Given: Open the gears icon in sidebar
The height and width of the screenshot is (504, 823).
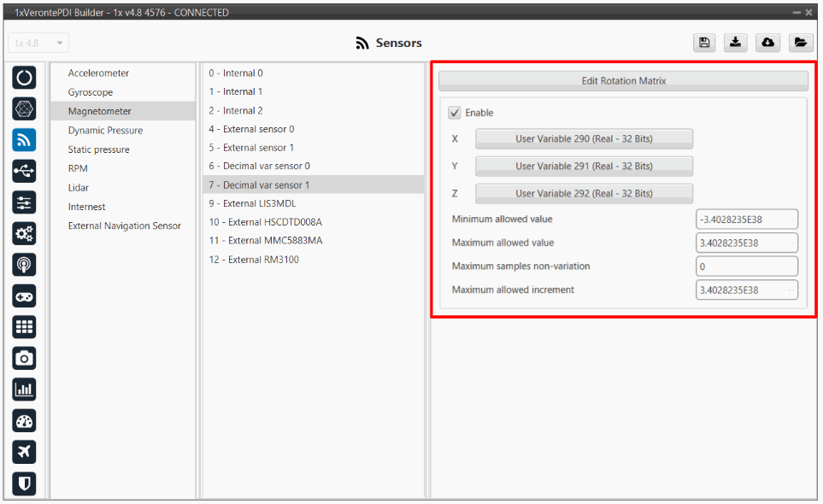Looking at the screenshot, I should pos(24,233).
